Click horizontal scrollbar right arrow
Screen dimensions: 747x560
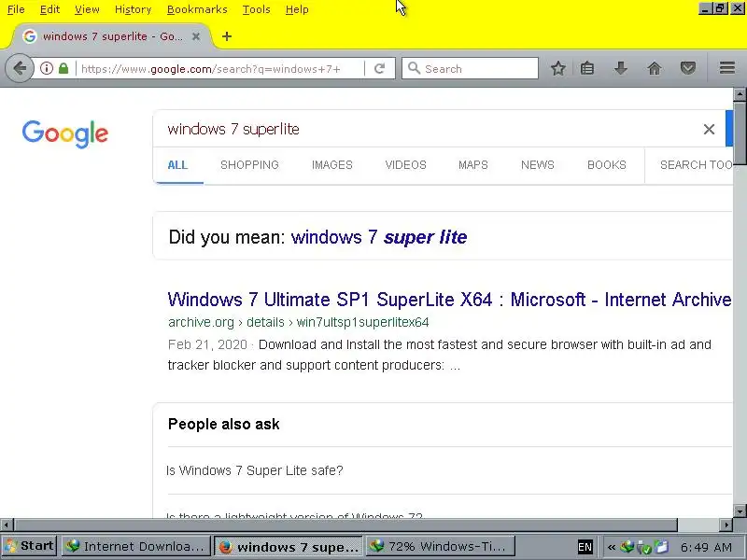click(x=726, y=525)
